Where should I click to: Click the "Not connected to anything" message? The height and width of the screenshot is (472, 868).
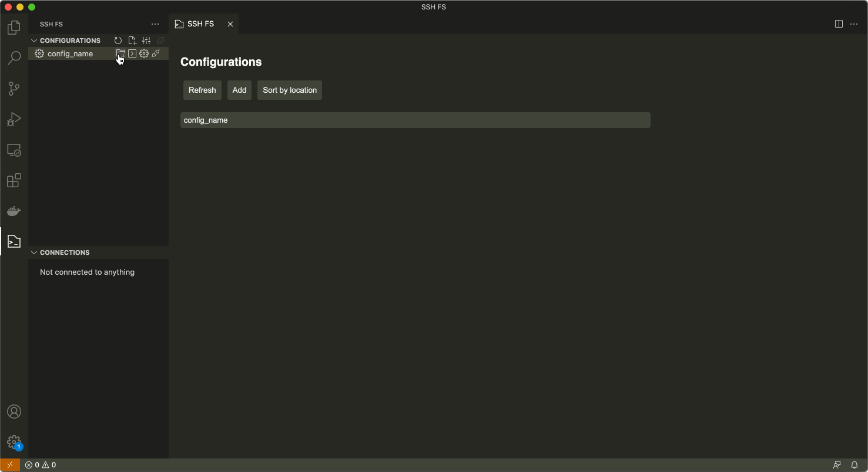coord(87,272)
